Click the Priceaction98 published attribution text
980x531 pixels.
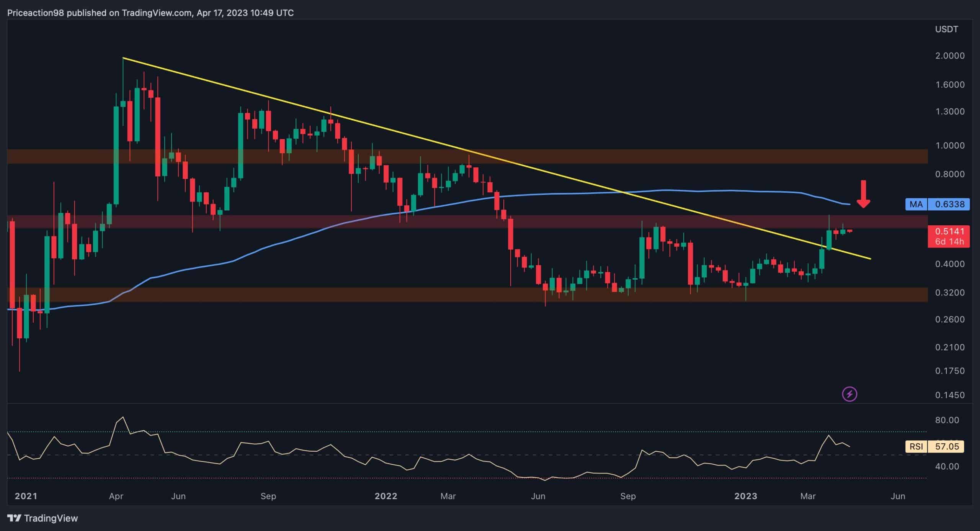(x=150, y=13)
